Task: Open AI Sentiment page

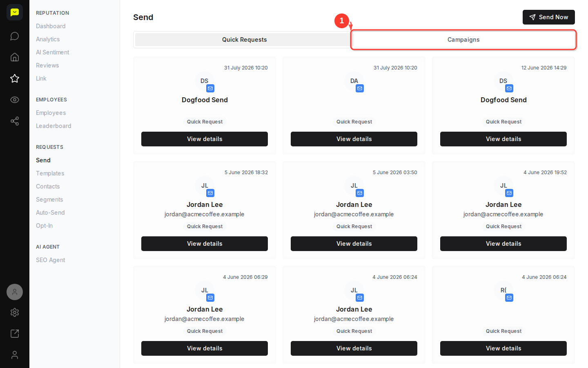Action: click(53, 52)
